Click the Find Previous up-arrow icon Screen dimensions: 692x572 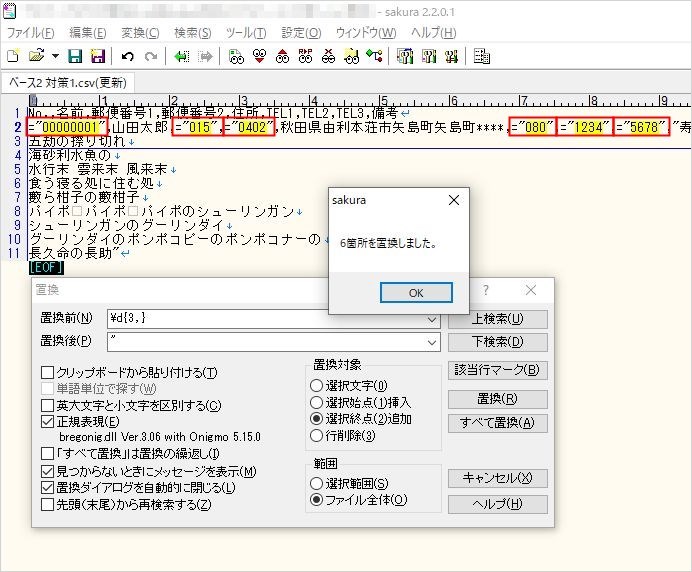282,56
